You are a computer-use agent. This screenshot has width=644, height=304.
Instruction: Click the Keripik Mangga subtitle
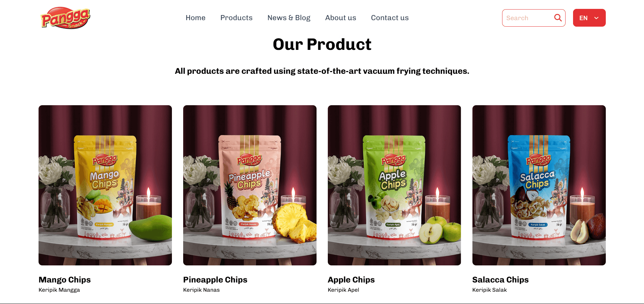coord(59,290)
